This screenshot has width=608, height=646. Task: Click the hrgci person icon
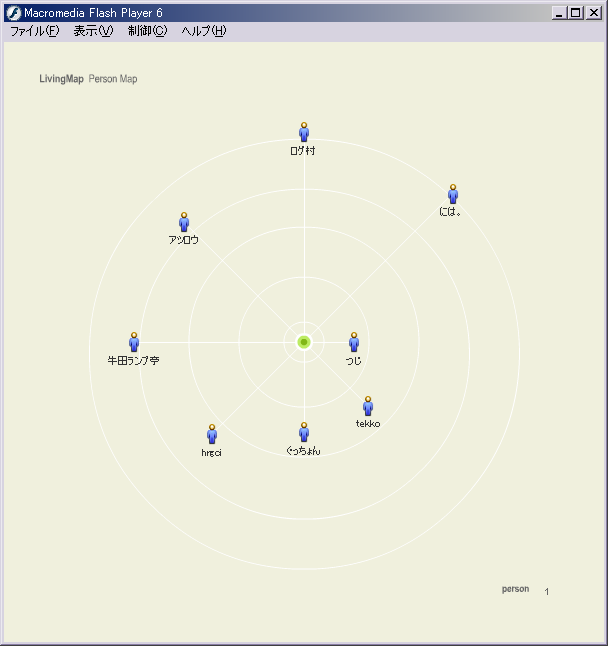coord(212,434)
